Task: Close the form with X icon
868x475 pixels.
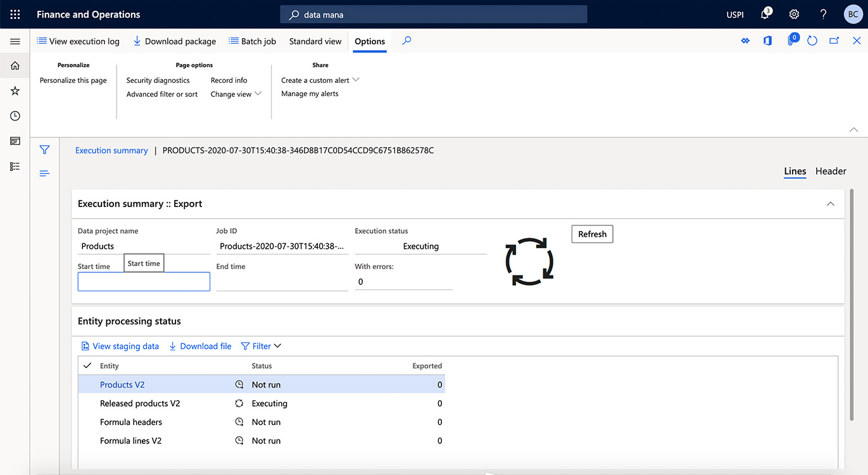Action: (x=857, y=41)
